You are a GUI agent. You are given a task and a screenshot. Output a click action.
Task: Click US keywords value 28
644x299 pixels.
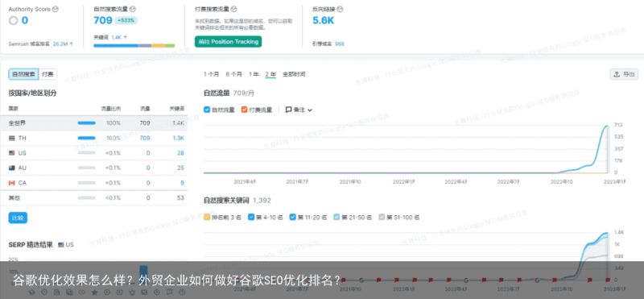(x=180, y=153)
